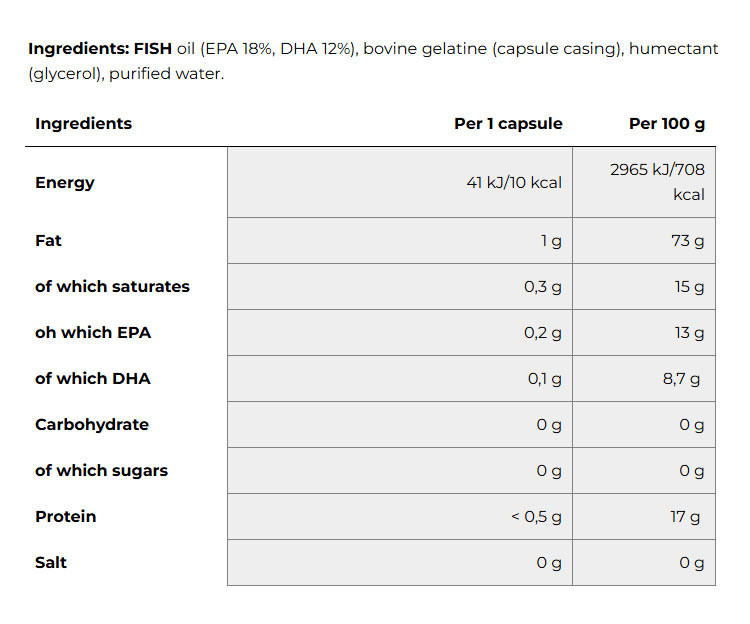The width and height of the screenshot is (750, 624).
Task: Select the 8,7 g DHA cell
Action: (x=644, y=378)
